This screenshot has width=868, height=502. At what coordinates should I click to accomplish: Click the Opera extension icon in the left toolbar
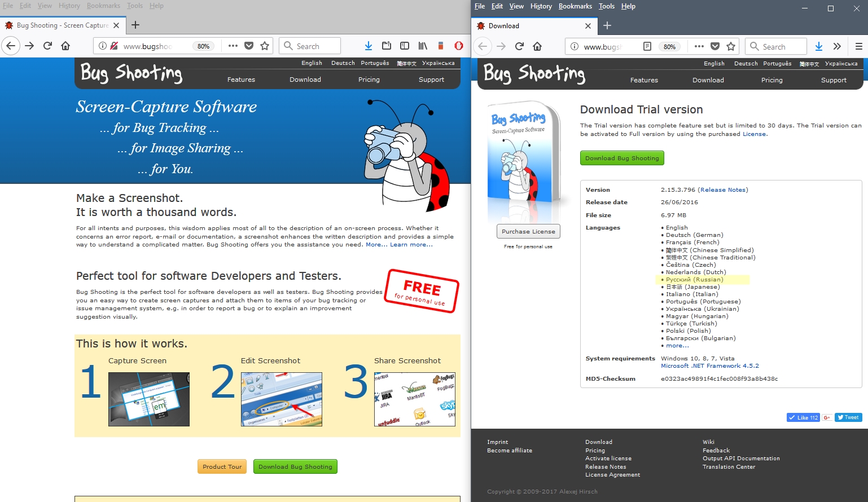[458, 46]
